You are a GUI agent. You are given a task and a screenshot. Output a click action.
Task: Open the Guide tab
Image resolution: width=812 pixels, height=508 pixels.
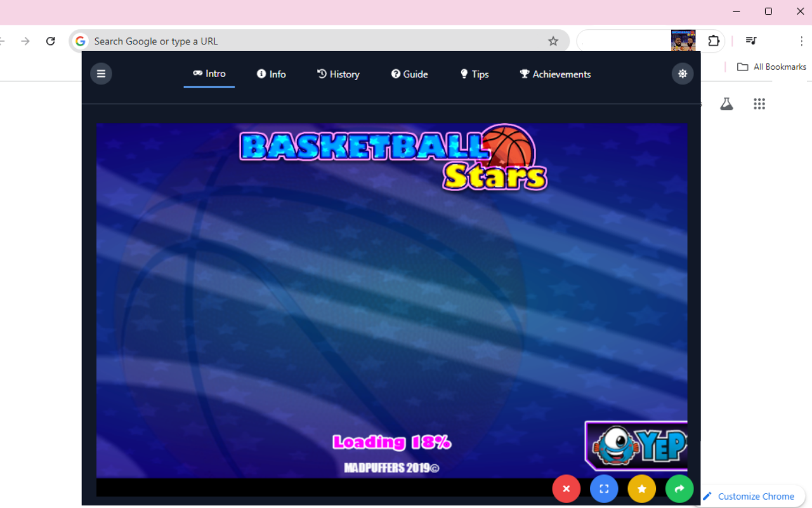pyautogui.click(x=409, y=74)
